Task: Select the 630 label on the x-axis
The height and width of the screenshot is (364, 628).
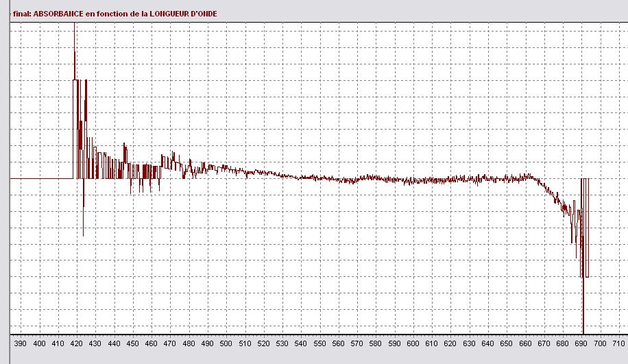Action: click(x=469, y=343)
